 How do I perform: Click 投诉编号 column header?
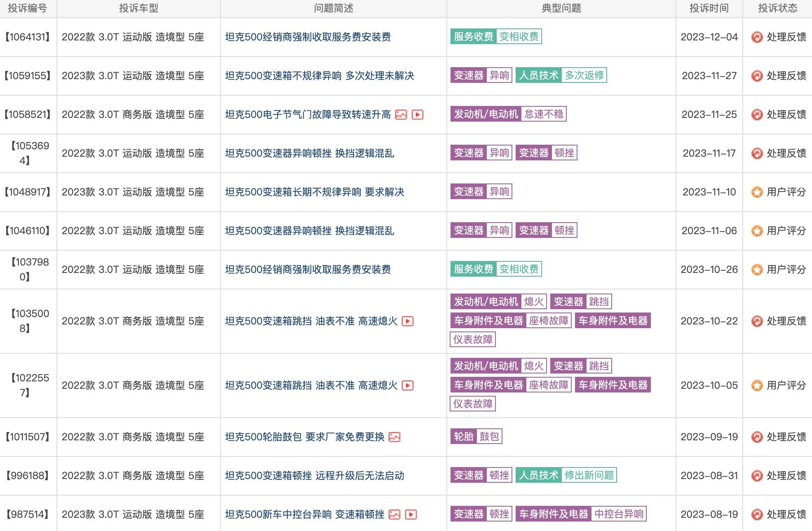pyautogui.click(x=27, y=8)
